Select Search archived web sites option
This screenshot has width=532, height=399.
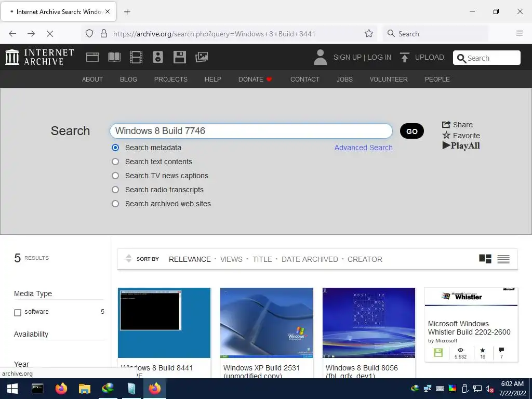pos(115,204)
